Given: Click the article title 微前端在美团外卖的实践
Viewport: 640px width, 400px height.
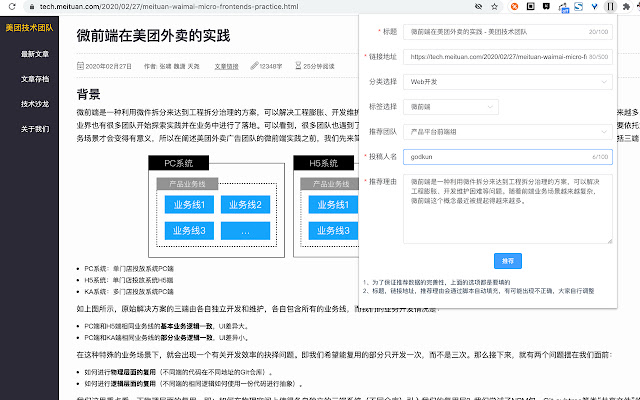Looking at the screenshot, I should [x=153, y=36].
